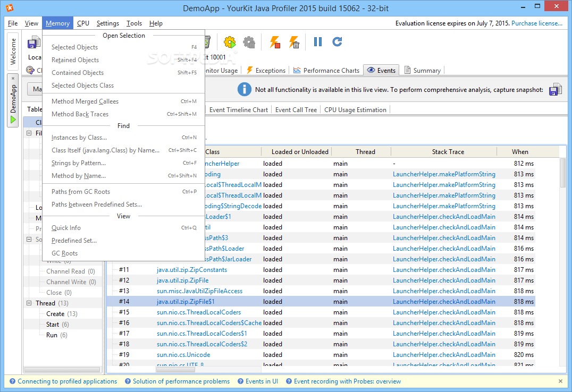Open the View menu
The image size is (572, 392).
31,23
